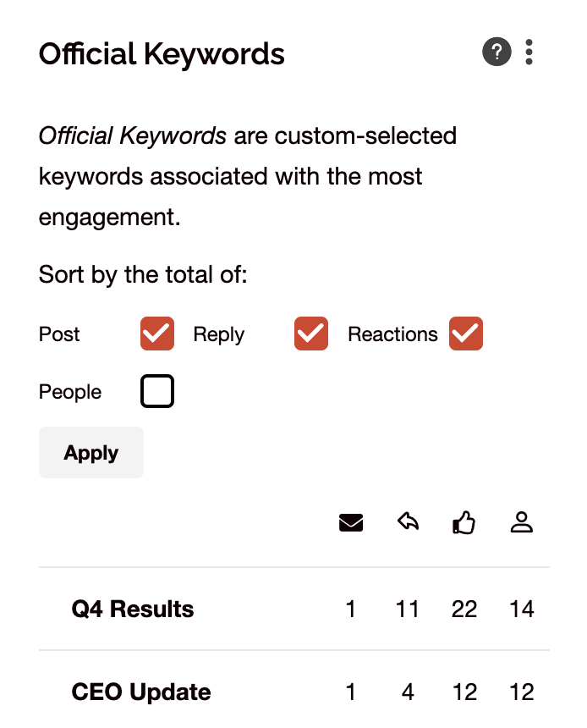
Task: Open the three-dot overflow menu
Action: point(529,52)
